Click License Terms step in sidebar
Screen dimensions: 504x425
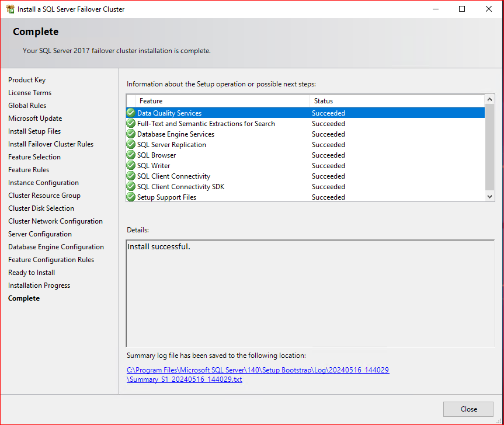[30, 92]
